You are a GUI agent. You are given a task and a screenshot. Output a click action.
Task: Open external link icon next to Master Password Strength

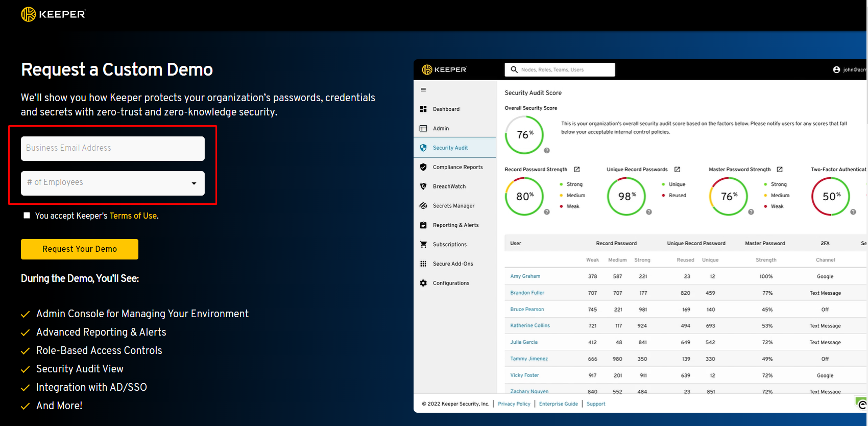coord(780,169)
